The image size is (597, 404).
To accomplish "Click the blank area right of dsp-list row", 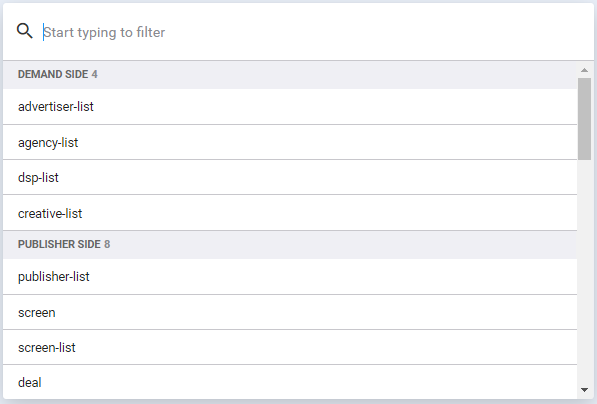I will tap(318, 177).
